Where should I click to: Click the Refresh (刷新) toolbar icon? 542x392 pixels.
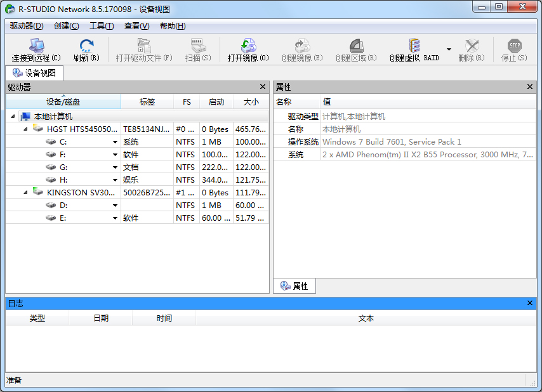(x=86, y=46)
